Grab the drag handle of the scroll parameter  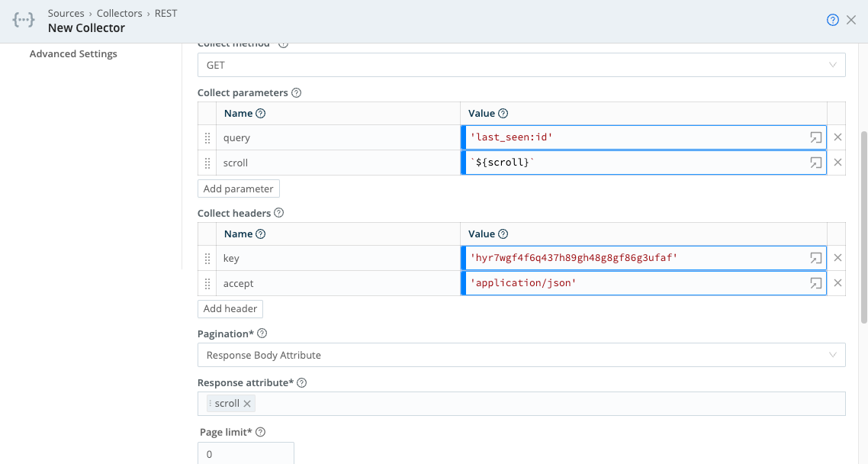coord(207,163)
